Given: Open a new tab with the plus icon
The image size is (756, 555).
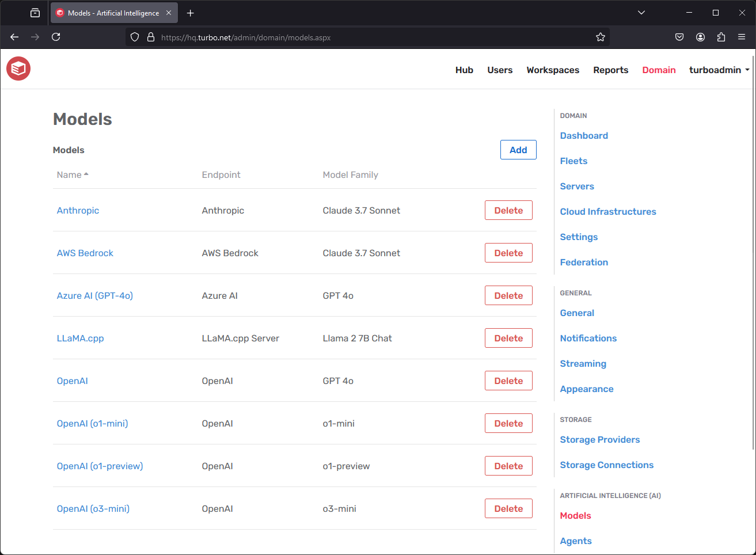Looking at the screenshot, I should [x=191, y=13].
